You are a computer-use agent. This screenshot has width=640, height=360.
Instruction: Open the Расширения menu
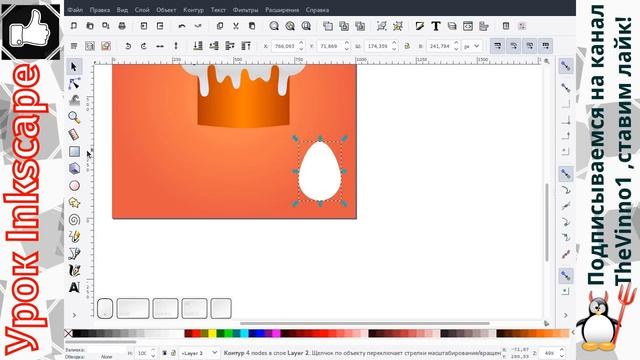(282, 10)
